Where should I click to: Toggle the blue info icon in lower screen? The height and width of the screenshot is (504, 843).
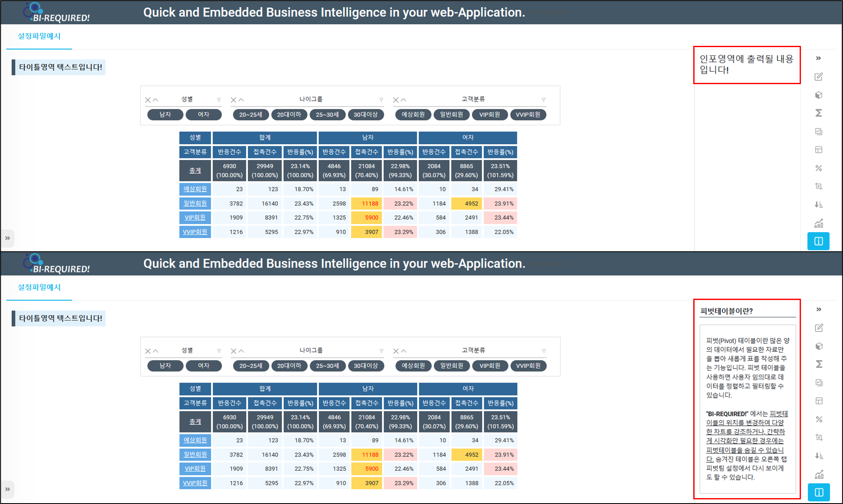819,492
